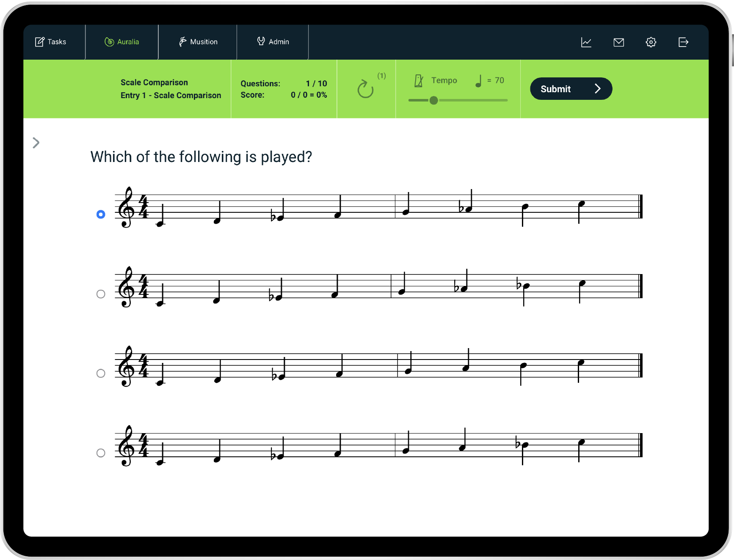Select the first scale answer radio button
Screen dimensions: 734x560
(x=101, y=214)
